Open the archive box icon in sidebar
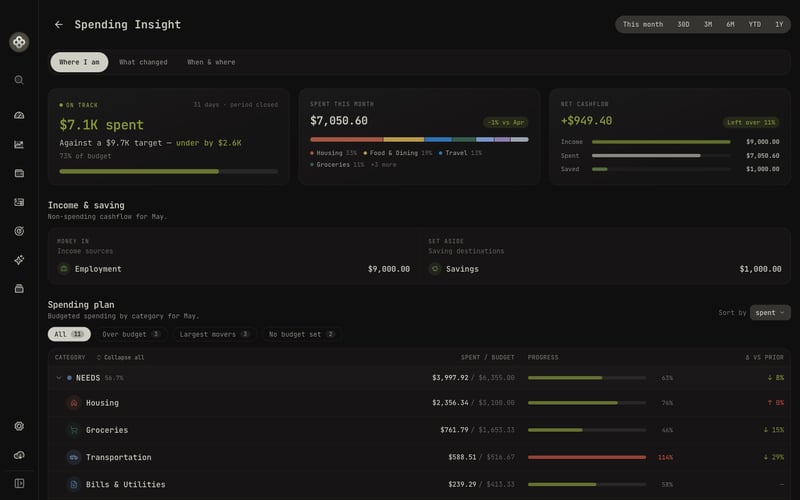Viewport: 800px width, 500px height. coord(19,289)
